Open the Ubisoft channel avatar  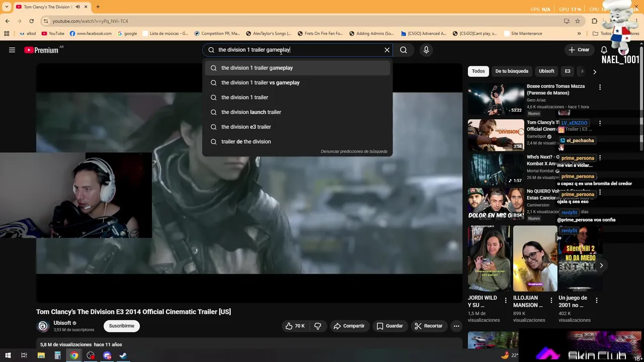point(43,326)
